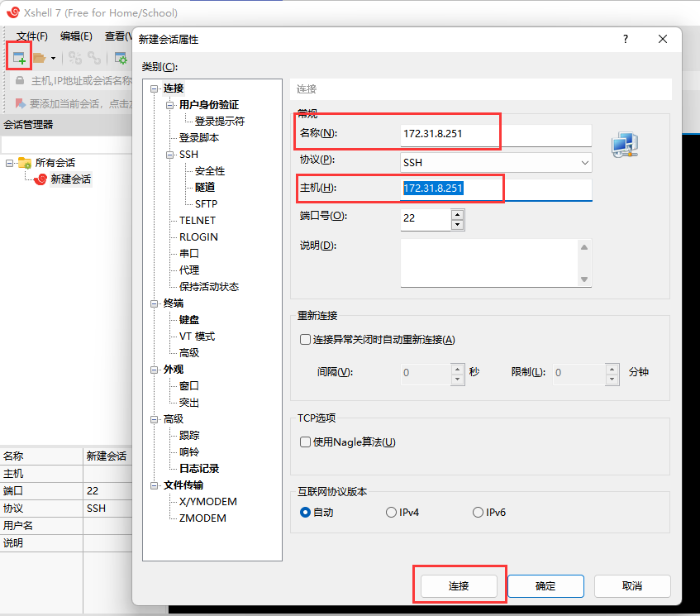Open the 编辑(E) menu

[x=76, y=36]
